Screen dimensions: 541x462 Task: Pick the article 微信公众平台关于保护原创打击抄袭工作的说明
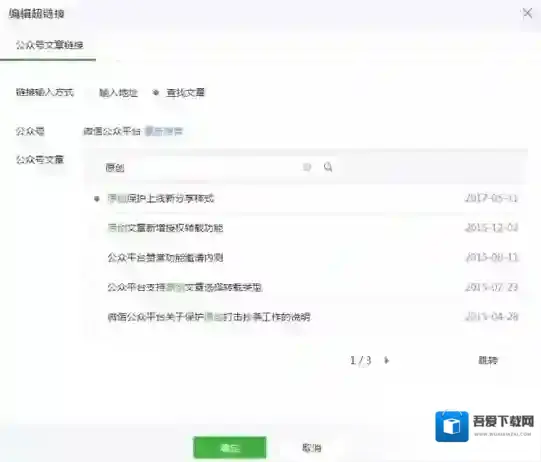(209, 317)
